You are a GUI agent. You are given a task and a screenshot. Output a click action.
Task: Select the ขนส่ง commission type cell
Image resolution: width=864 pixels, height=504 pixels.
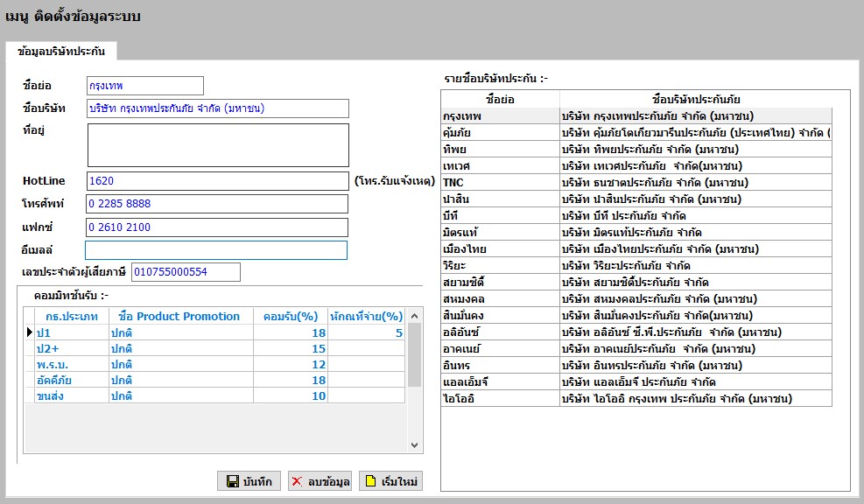point(72,395)
